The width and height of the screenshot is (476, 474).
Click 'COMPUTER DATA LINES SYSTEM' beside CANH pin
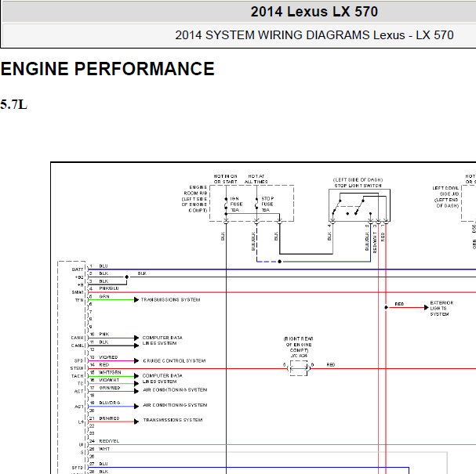pyautogui.click(x=162, y=340)
